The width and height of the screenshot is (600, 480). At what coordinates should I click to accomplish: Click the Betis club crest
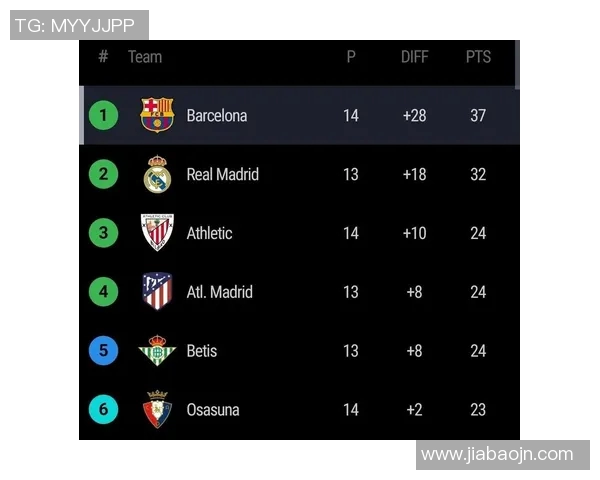pos(157,351)
